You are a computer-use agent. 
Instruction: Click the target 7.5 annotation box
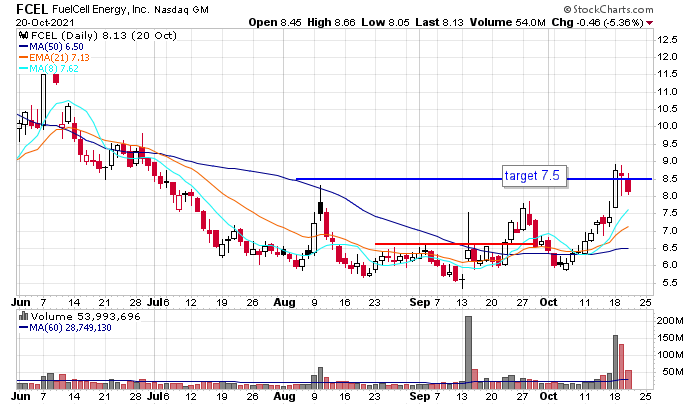pyautogui.click(x=534, y=176)
